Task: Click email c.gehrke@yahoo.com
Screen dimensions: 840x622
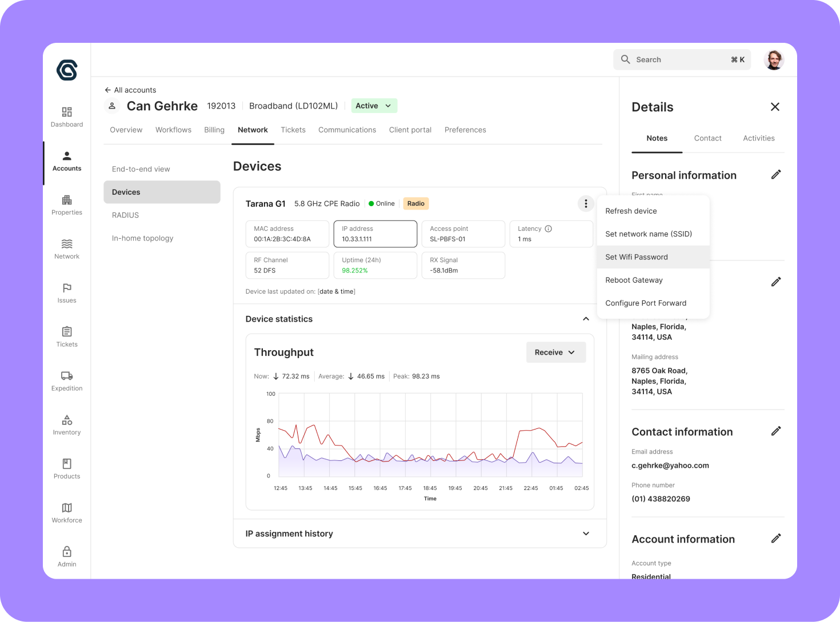Action: (670, 466)
